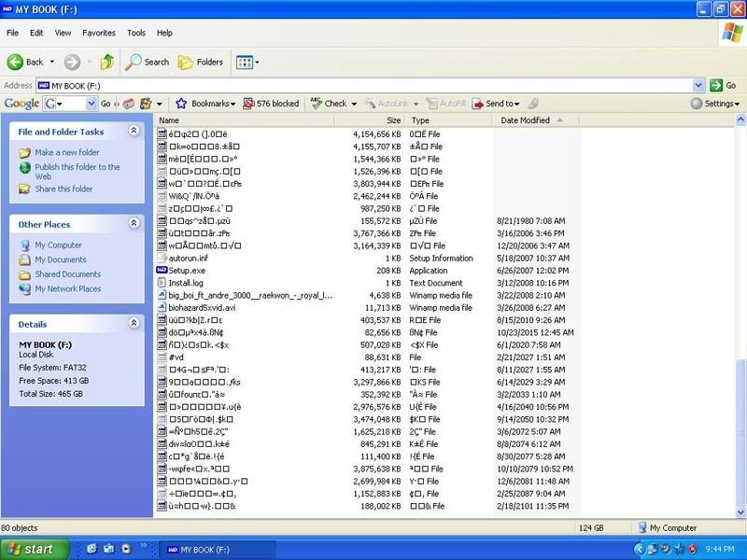Click the Back navigation button

[x=25, y=62]
